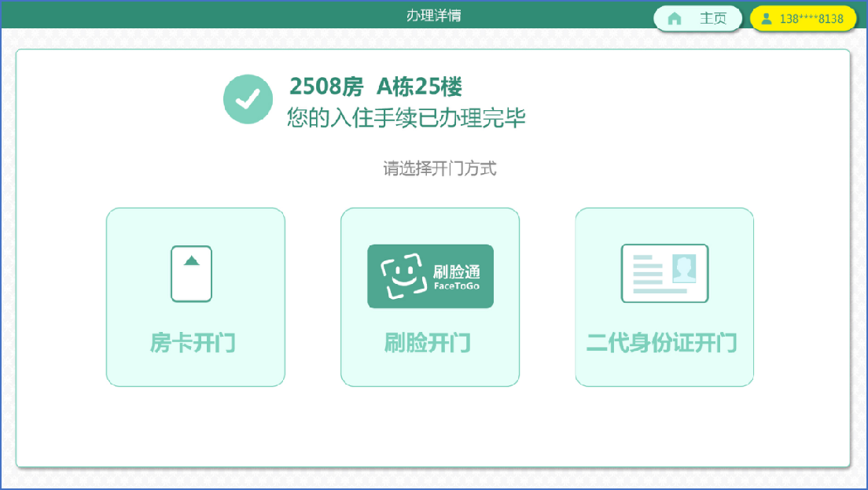Click 您的入住手续已办理完毕 message
This screenshot has width=868, height=490.
(x=406, y=117)
